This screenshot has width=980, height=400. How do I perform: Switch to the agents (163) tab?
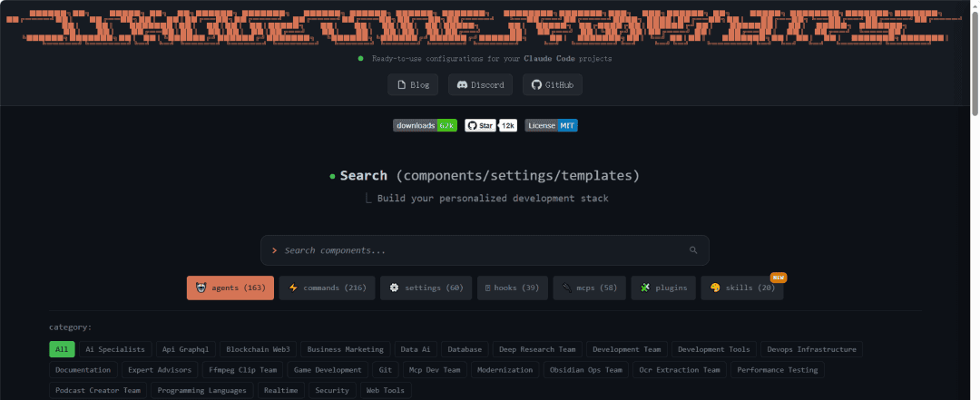230,288
